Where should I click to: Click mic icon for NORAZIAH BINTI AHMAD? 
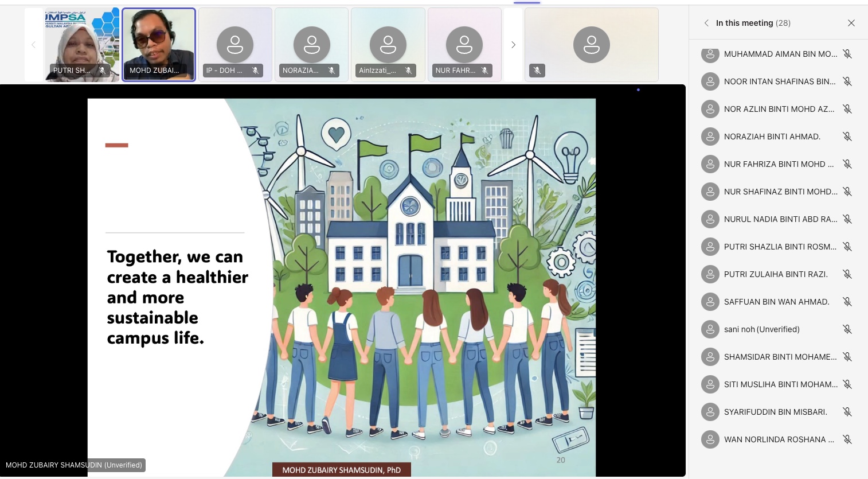point(847,137)
